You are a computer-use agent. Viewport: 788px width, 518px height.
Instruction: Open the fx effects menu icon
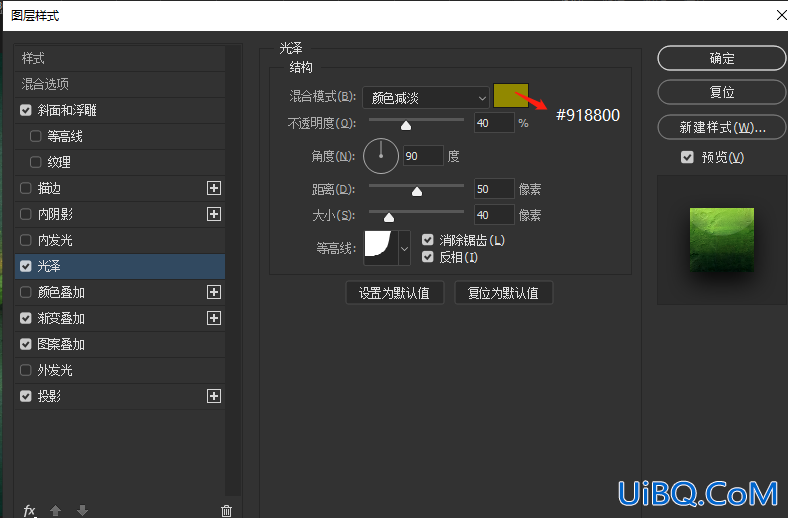(30, 511)
